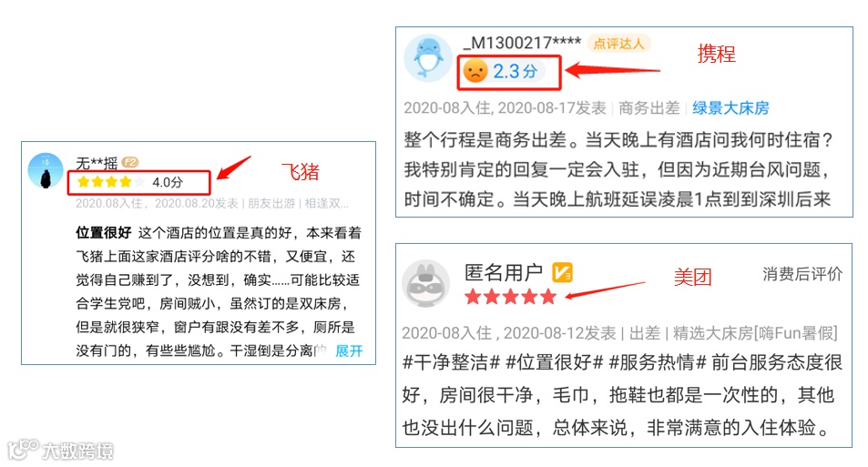Click the 商务出差 trip type tag
This screenshot has width=868, height=467.
point(648,108)
